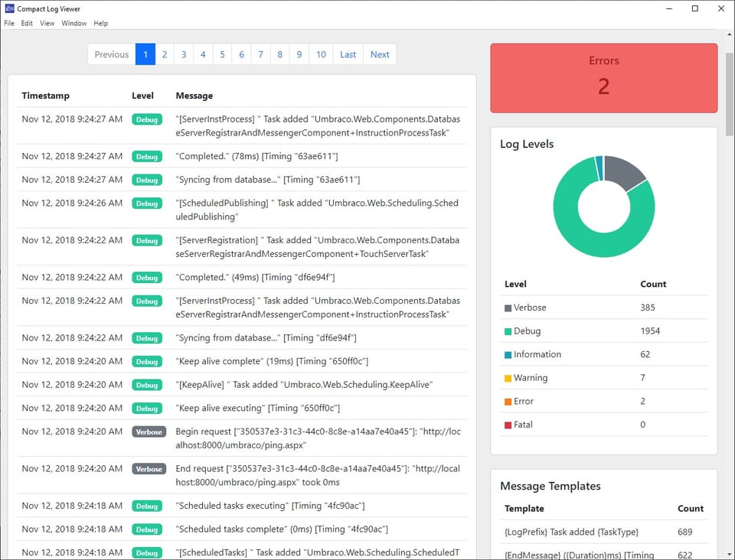Open the Help menu
Viewport: 735px width, 560px height.
click(100, 23)
